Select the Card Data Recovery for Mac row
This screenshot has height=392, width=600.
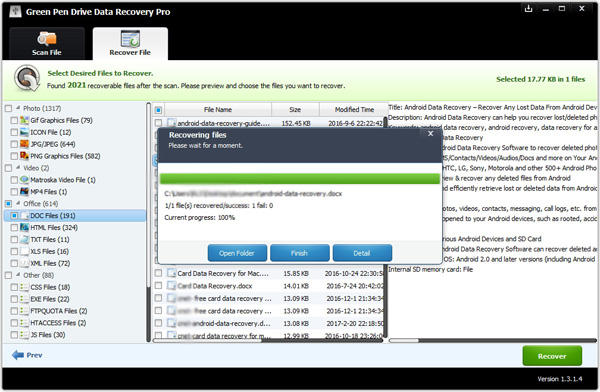click(x=269, y=273)
